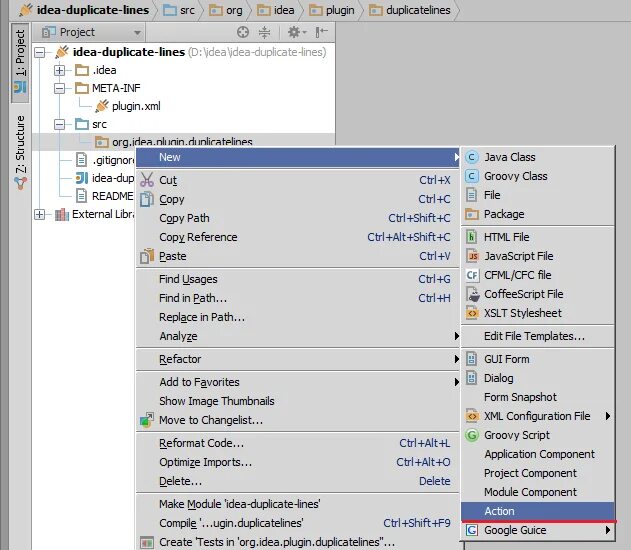Select Show Image Thumbnails entry
The width and height of the screenshot is (631, 550).
pos(297,401)
